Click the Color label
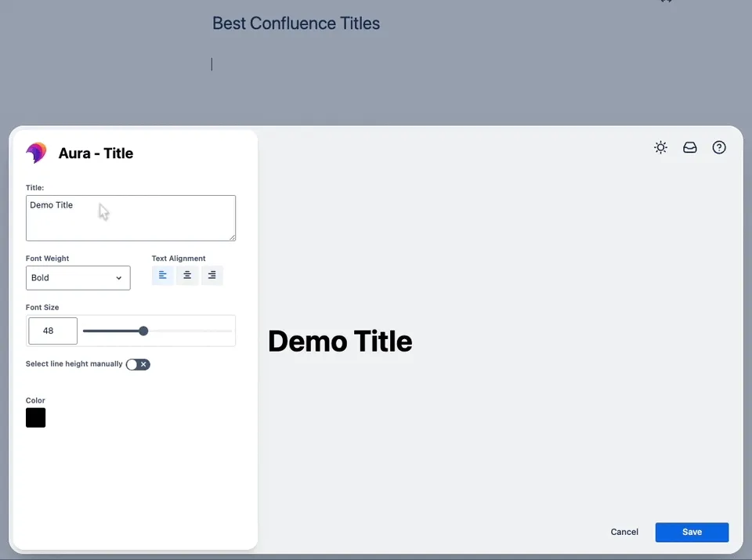The width and height of the screenshot is (752, 560). click(x=35, y=400)
